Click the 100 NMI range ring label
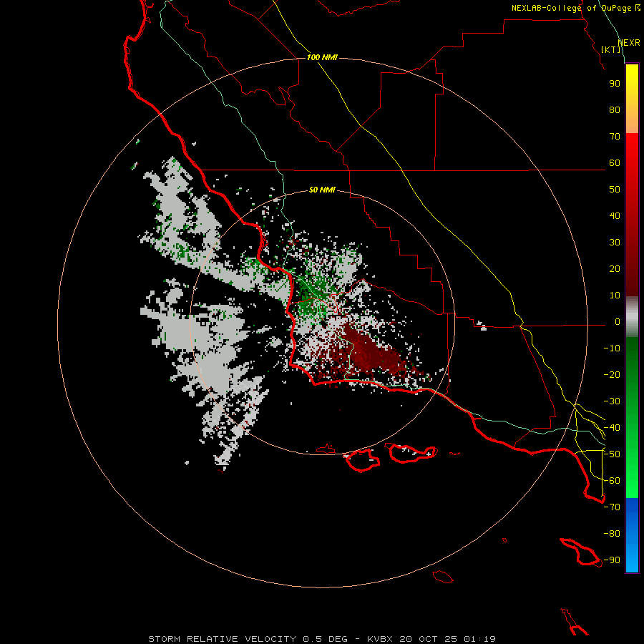 click(x=322, y=57)
